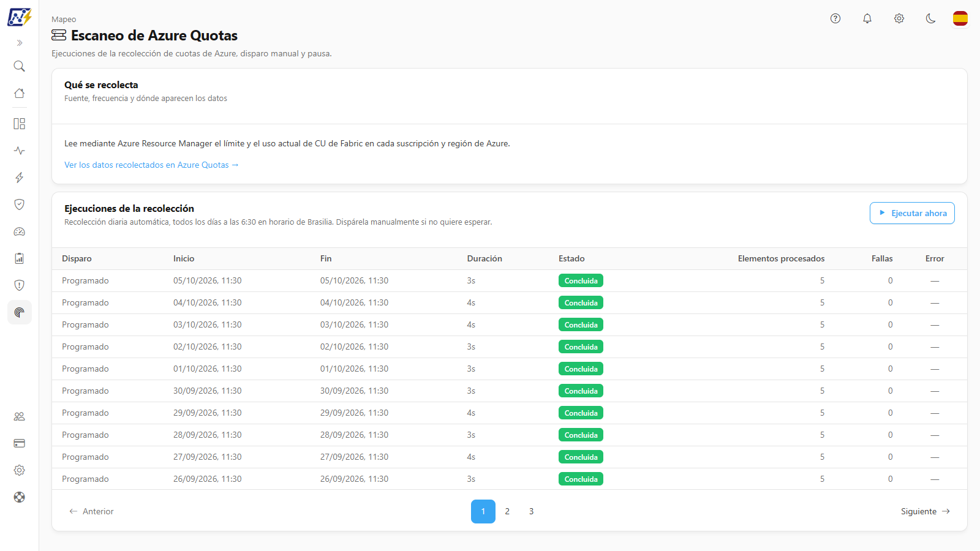Viewport: 980px width, 551px height.
Task: Click the Fallas column header
Action: [882, 258]
